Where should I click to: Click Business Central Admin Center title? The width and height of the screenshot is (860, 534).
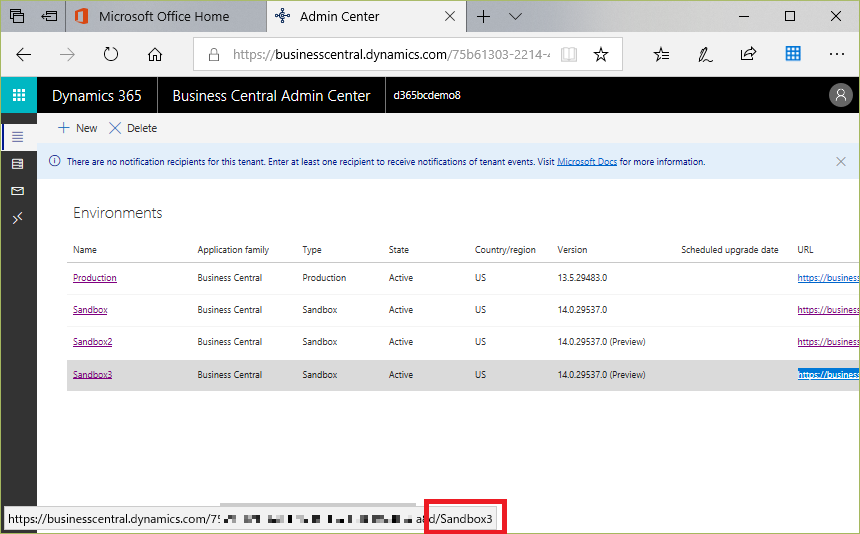tap(271, 95)
